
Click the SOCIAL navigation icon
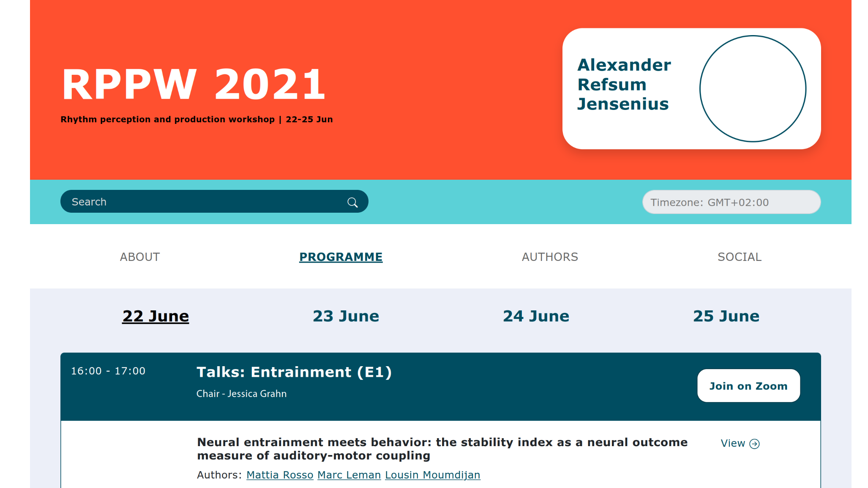click(x=739, y=257)
